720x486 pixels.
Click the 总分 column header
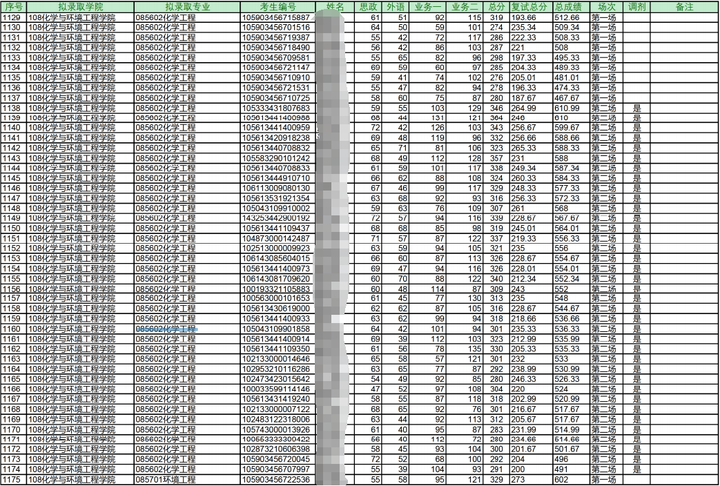click(496, 7)
